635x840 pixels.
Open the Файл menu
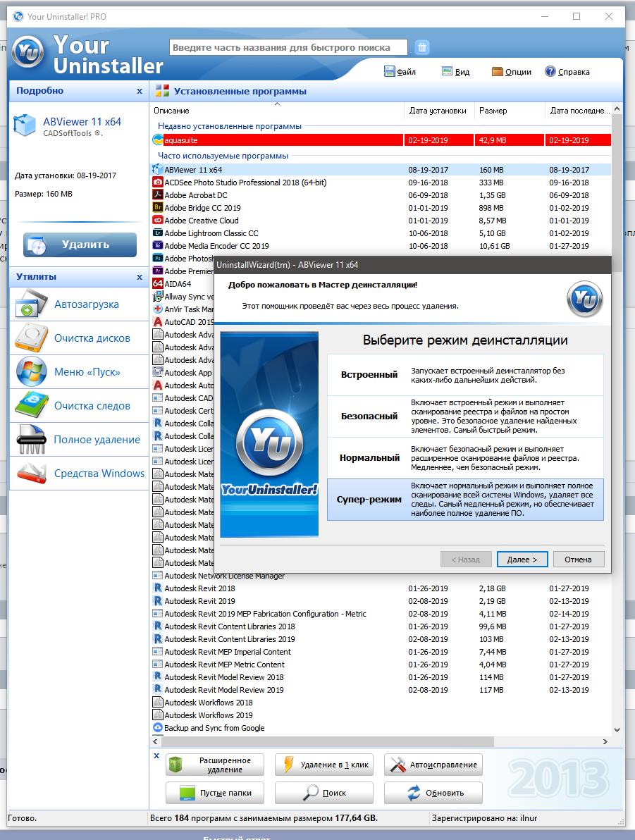pos(400,72)
